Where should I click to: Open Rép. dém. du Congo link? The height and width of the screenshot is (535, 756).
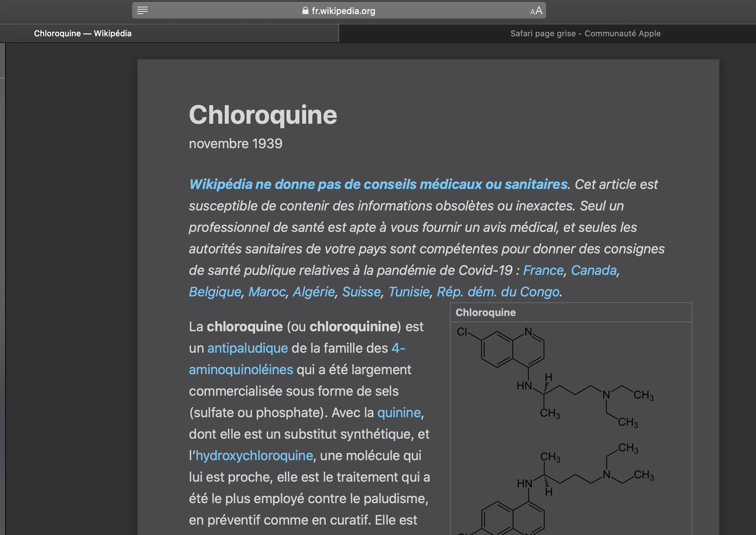(x=498, y=292)
